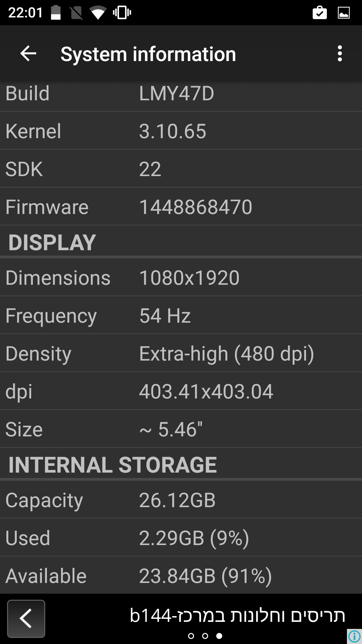The height and width of the screenshot is (644, 362).
Task: Tap the vibrate mode status icon
Action: point(122,13)
